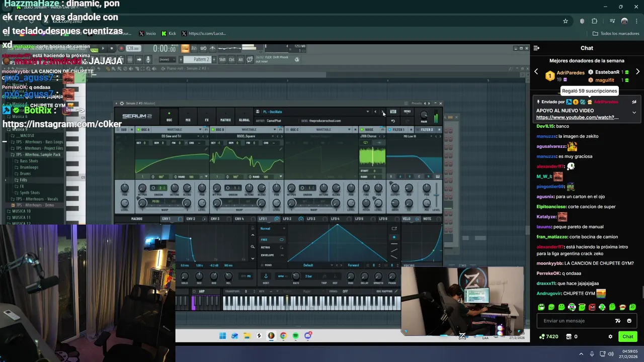
Task: Toggle the ARP power button
Action: tap(194, 291)
